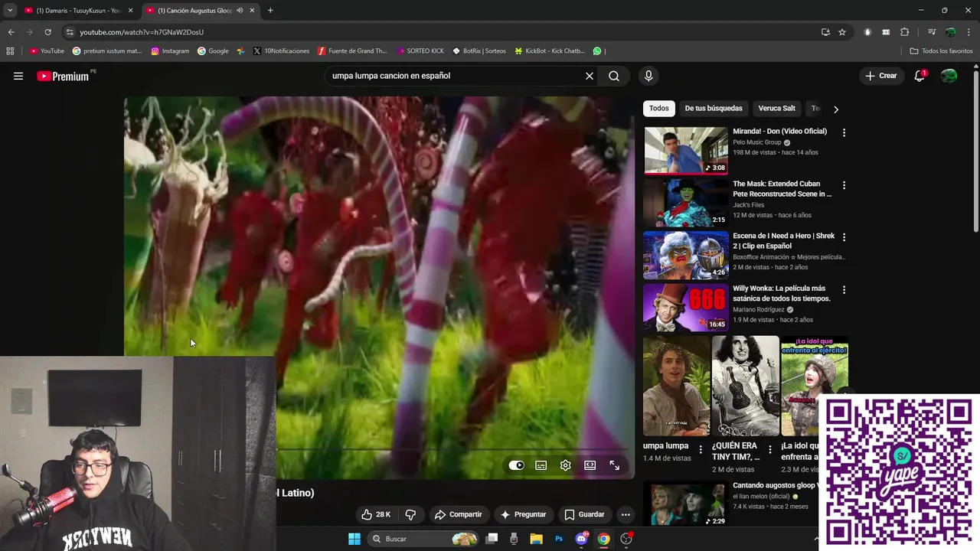Select the Todos filter chip

click(659, 109)
